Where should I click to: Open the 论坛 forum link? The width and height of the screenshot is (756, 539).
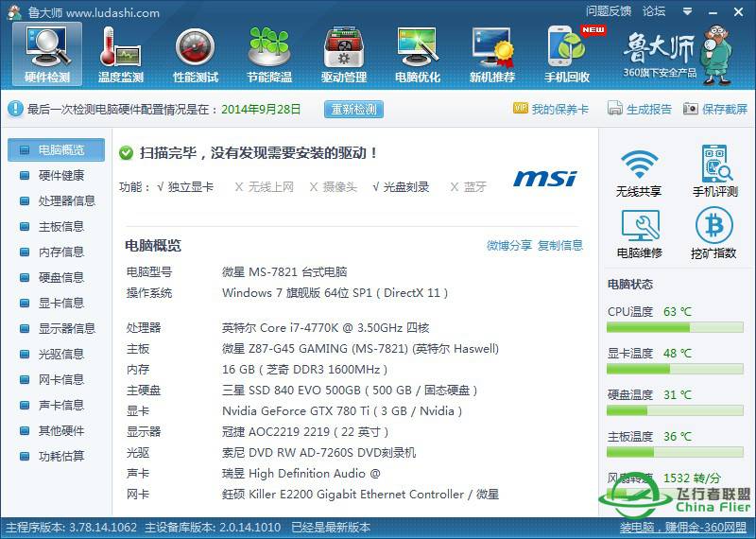point(654,11)
